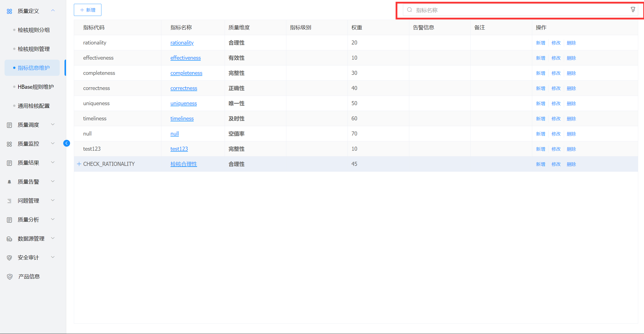Click the 质量监控 sidebar icon
The height and width of the screenshot is (334, 644).
9,144
